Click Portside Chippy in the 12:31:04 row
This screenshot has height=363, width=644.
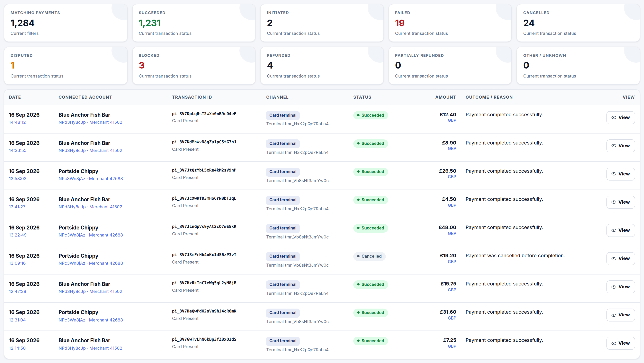(x=78, y=312)
